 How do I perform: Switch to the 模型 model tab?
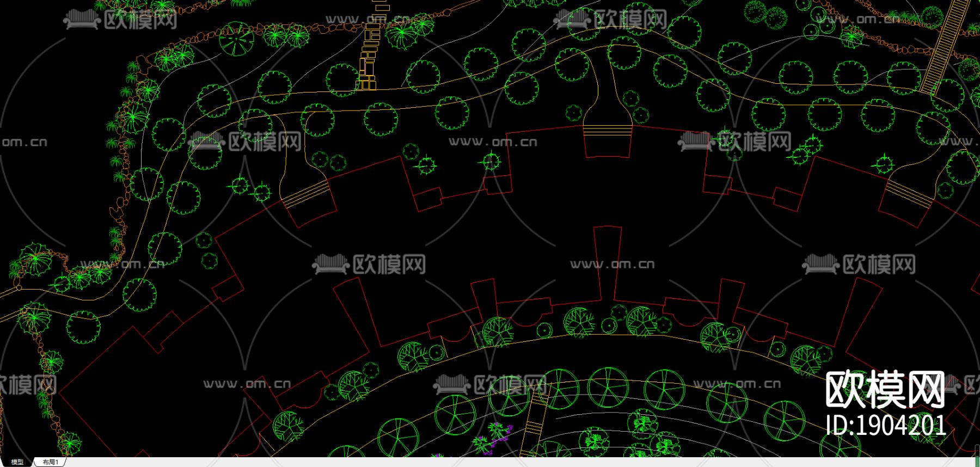[17, 462]
